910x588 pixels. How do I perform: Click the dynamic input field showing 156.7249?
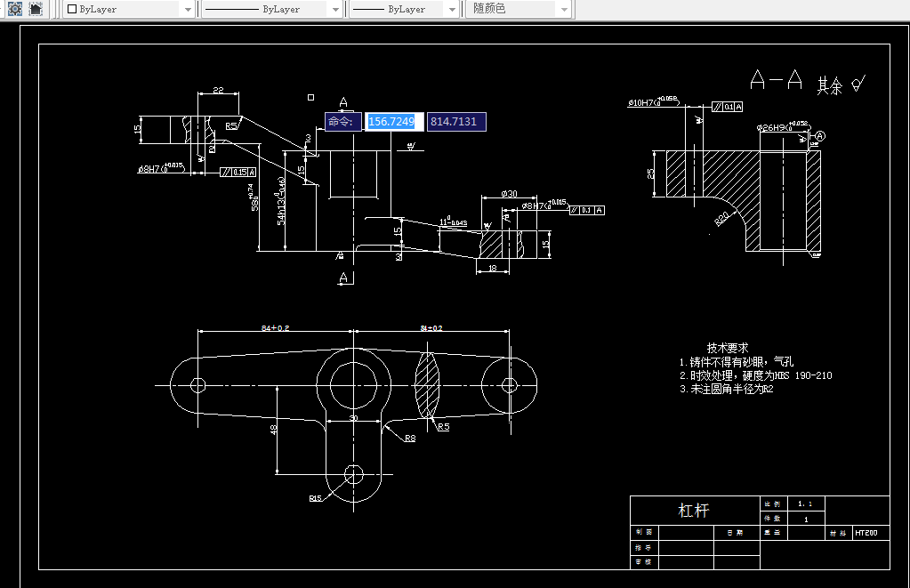pos(394,121)
